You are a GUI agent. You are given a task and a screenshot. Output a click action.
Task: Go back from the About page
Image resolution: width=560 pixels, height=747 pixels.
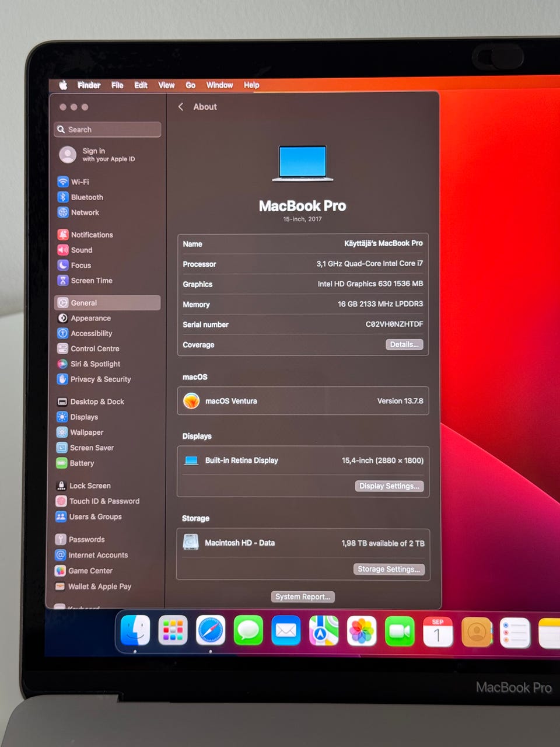tap(181, 107)
